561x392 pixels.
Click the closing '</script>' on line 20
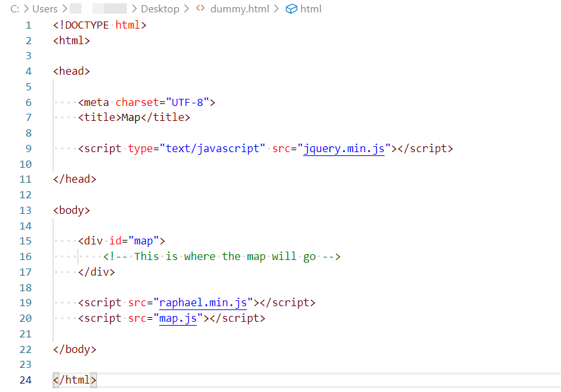click(238, 318)
